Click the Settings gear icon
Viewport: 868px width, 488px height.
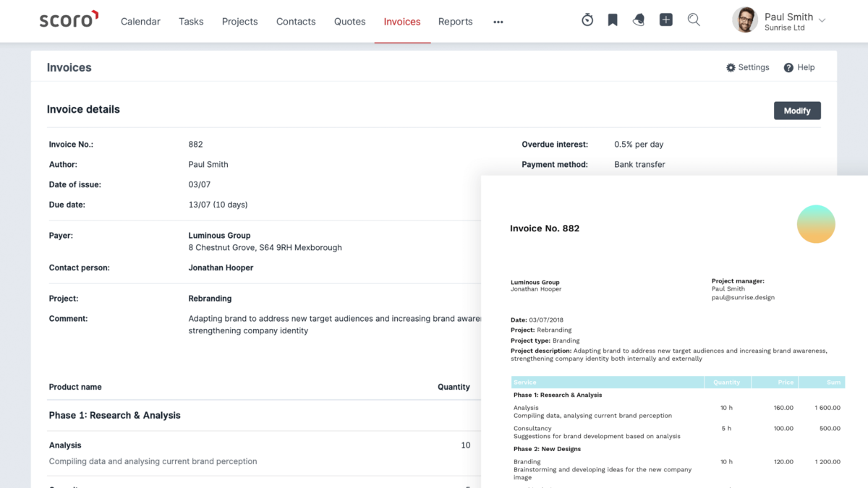pyautogui.click(x=731, y=67)
